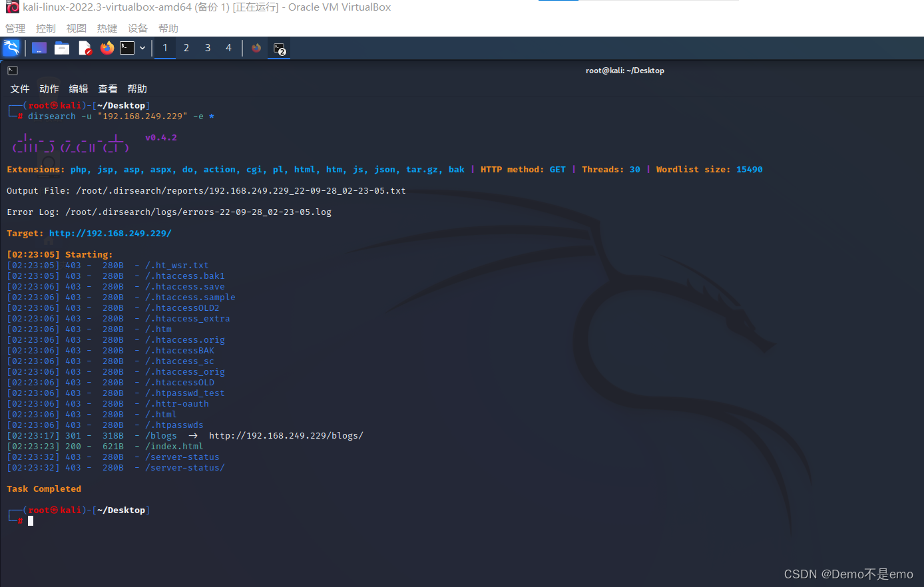Open the file manager launcher icon
The width and height of the screenshot is (924, 587).
coord(62,48)
